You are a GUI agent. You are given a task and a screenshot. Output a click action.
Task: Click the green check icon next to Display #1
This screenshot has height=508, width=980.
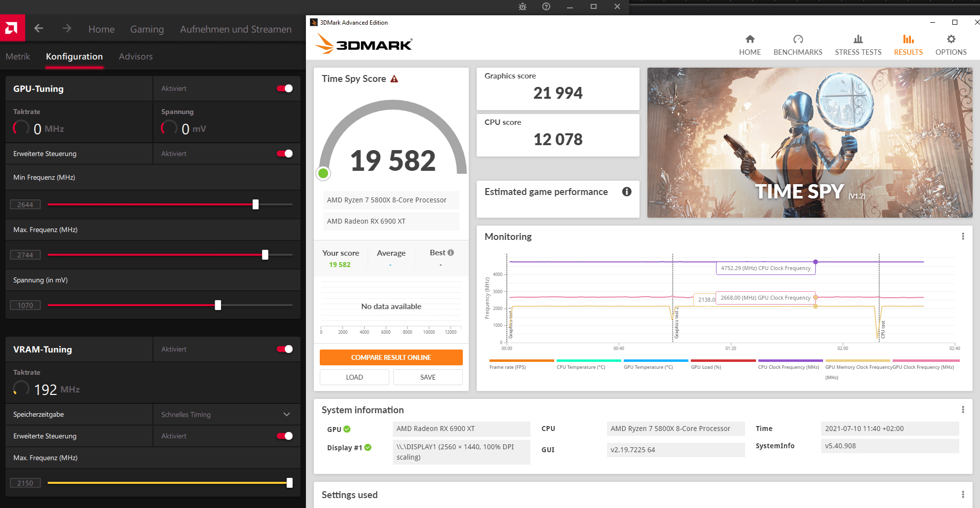368,447
